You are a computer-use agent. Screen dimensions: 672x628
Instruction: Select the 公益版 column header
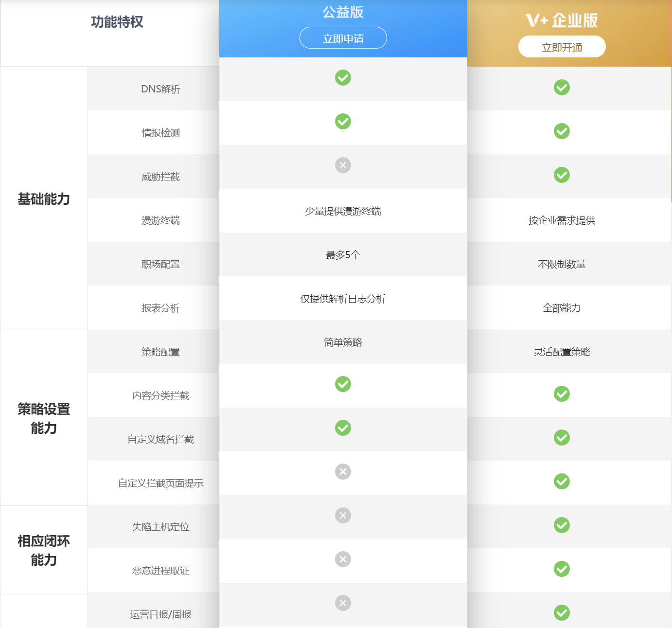coord(343,12)
